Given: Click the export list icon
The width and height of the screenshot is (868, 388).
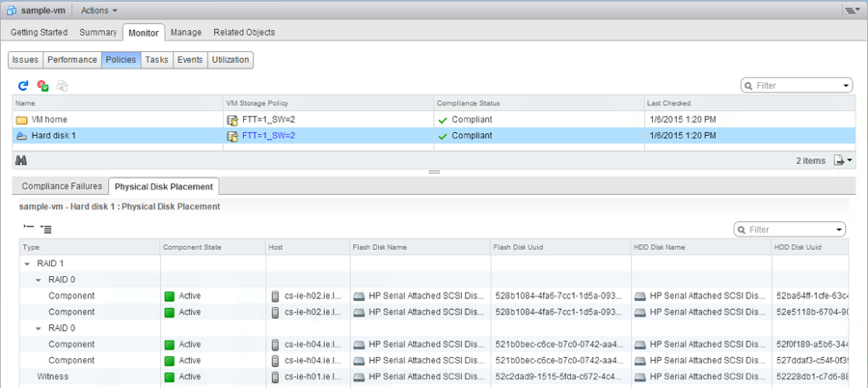Looking at the screenshot, I should click(840, 160).
